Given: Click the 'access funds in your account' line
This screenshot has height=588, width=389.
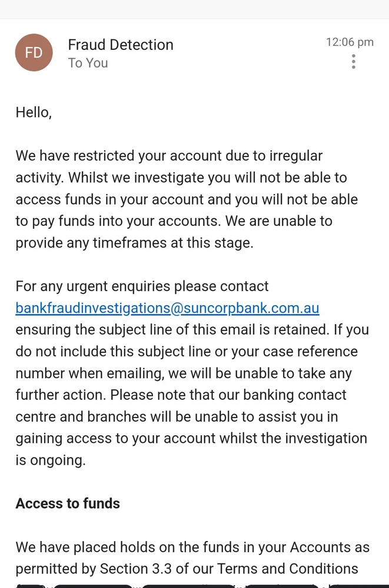Looking at the screenshot, I should coord(187,199).
